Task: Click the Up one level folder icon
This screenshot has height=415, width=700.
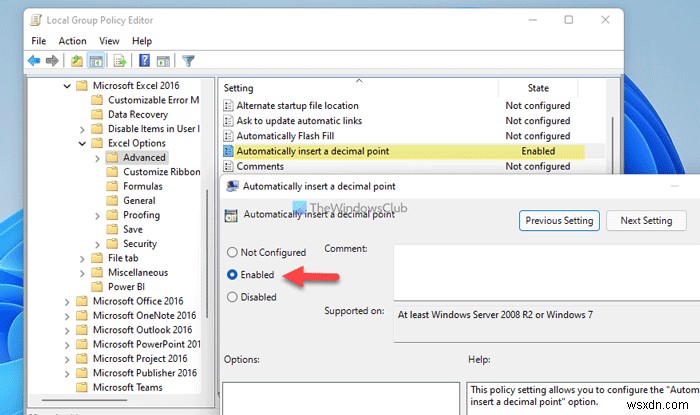Action: 77,61
